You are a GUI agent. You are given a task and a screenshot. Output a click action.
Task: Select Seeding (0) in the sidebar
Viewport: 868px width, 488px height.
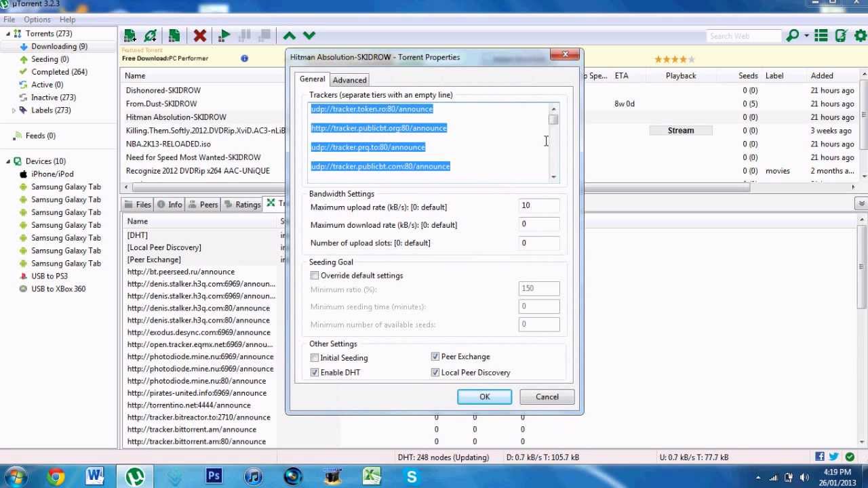coord(50,59)
